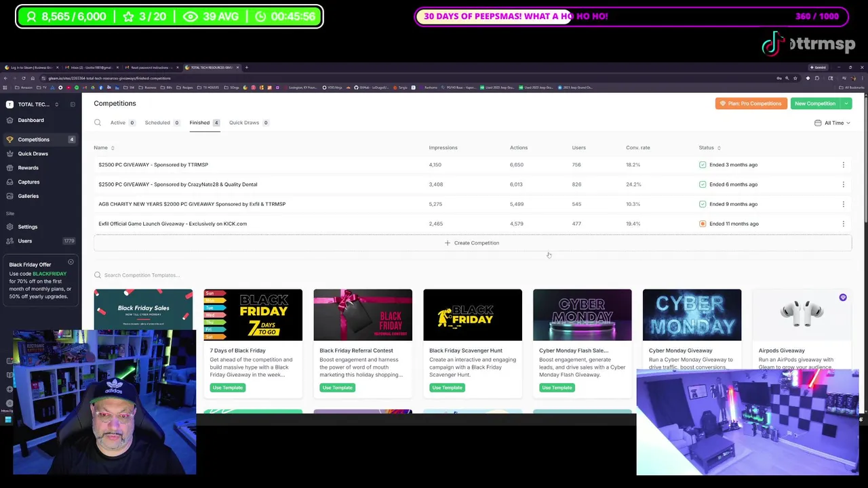Open the Reset password instructions browser tab
This screenshot has width=868, height=488.
point(151,67)
